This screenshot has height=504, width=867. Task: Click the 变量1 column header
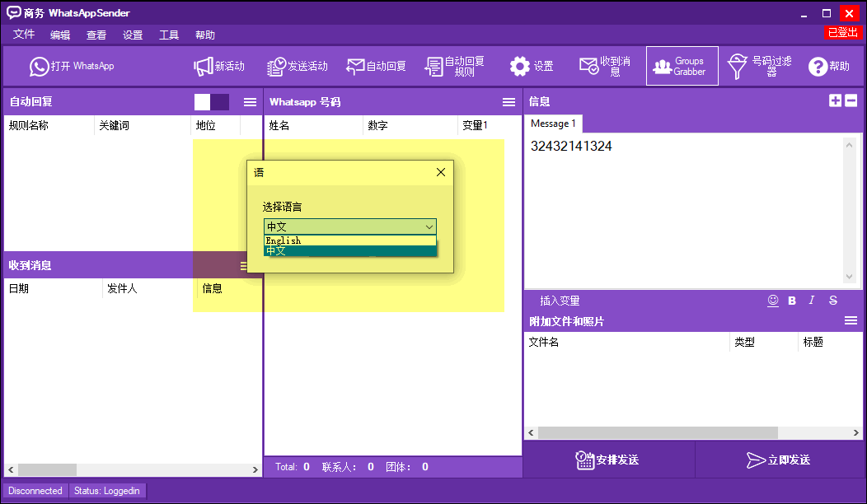[x=490, y=125]
